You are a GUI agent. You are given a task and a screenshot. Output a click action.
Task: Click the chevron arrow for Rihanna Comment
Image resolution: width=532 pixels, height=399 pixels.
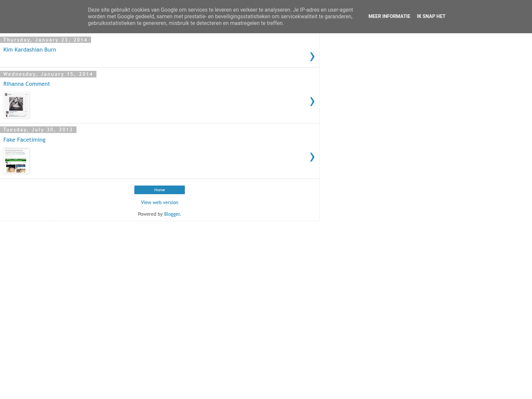pos(312,101)
